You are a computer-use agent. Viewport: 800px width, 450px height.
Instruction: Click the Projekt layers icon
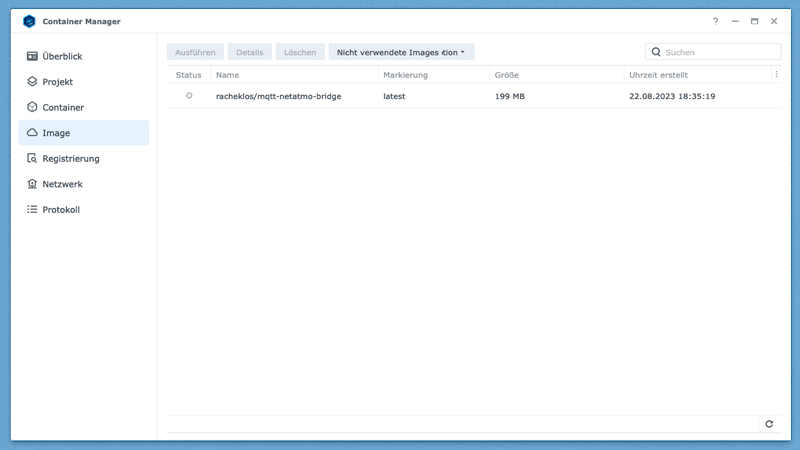click(32, 82)
